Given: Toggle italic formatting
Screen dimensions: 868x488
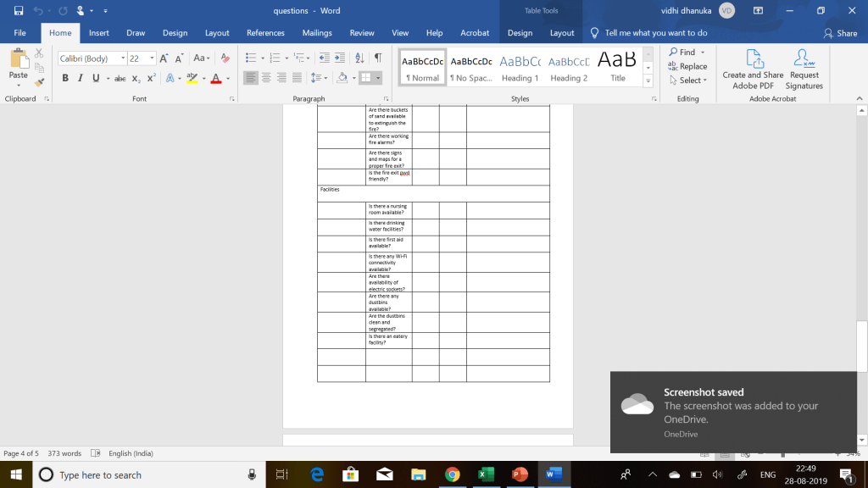Looking at the screenshot, I should click(x=81, y=78).
